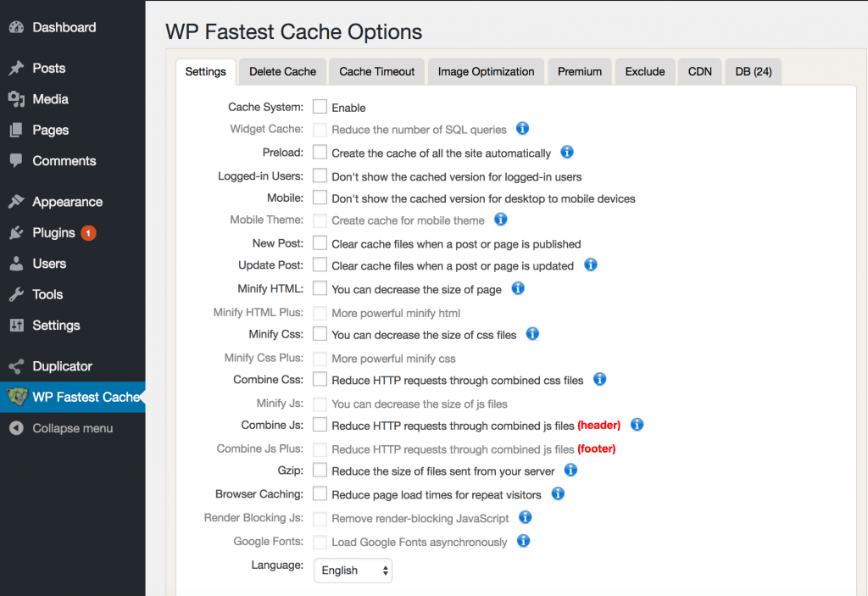868x596 pixels.
Task: Click the info icon beside Preload option
Action: click(567, 153)
